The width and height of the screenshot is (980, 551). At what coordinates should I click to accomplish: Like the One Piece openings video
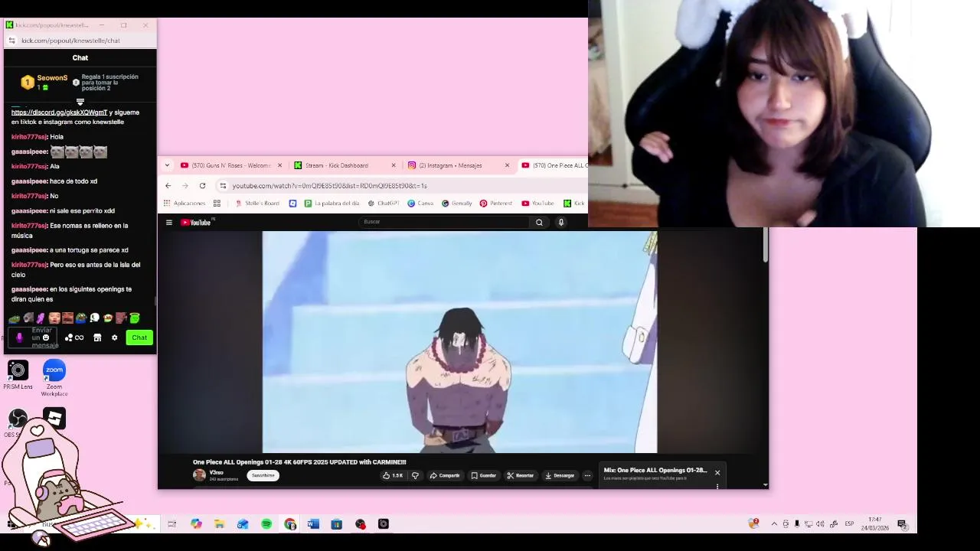(394, 475)
